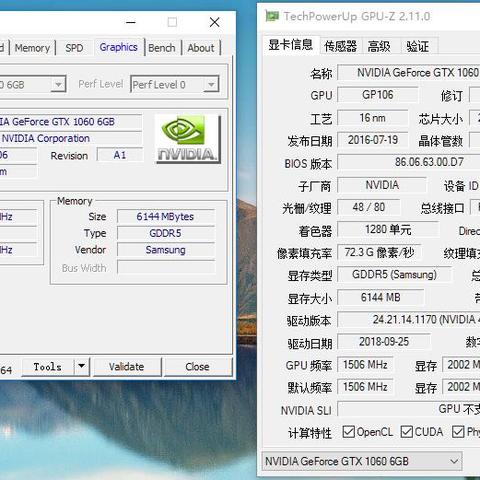Click the GPU-Z title bar icon
The image size is (480, 480).
(x=272, y=16)
